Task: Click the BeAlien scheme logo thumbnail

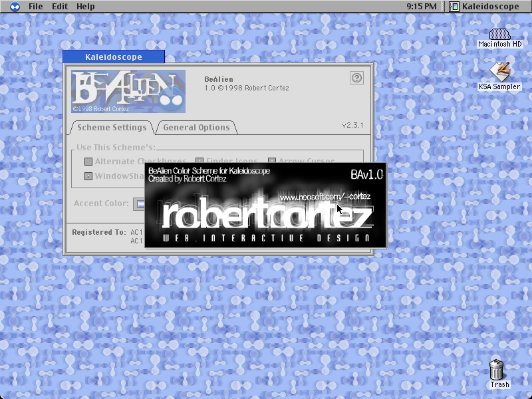Action: (128, 91)
